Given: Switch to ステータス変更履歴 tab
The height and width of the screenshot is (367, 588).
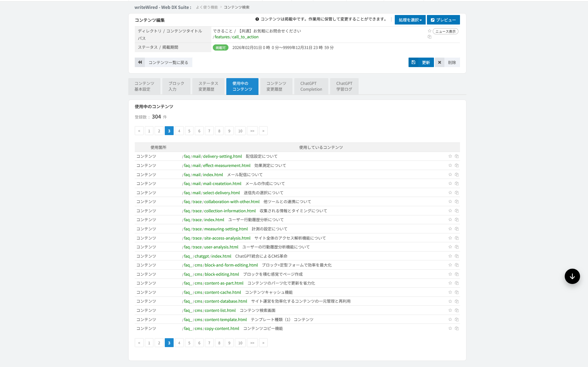Looking at the screenshot, I should [208, 86].
